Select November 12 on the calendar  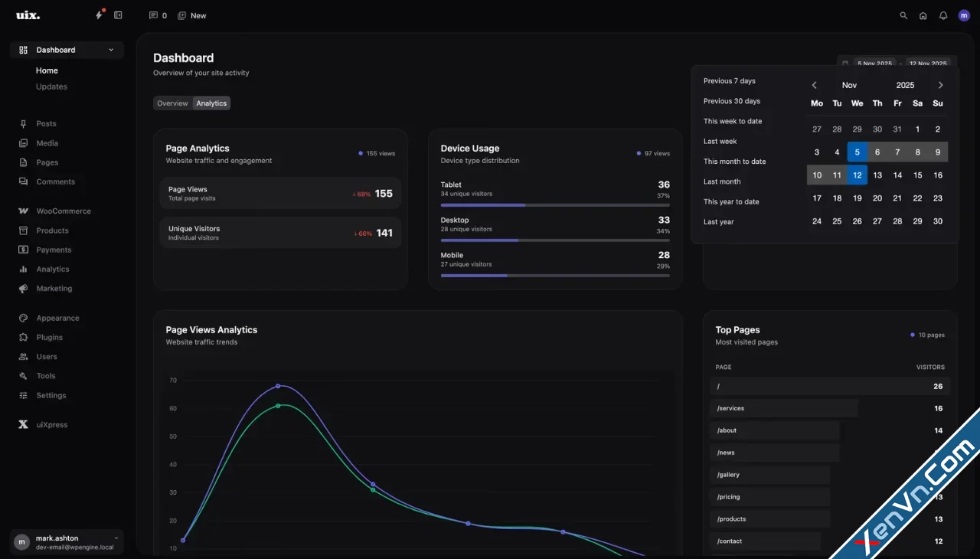[x=857, y=175]
